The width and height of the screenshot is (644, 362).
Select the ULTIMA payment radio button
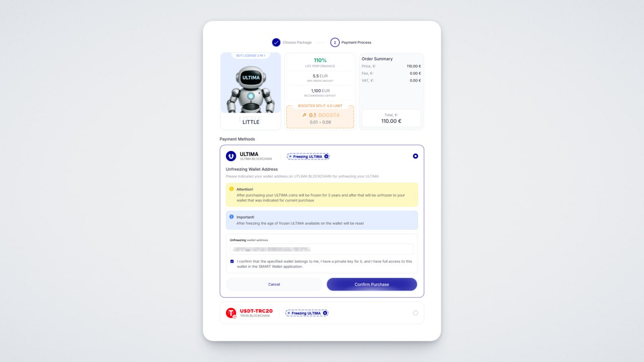pyautogui.click(x=415, y=156)
